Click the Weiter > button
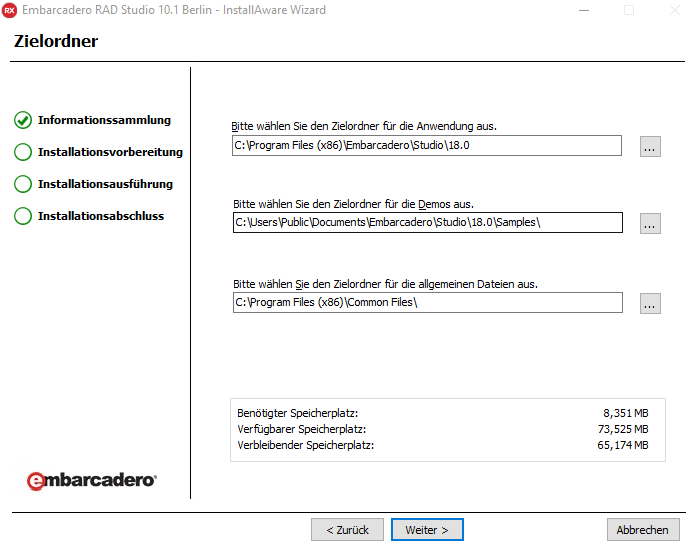This screenshot has height=547, width=694. click(427, 530)
